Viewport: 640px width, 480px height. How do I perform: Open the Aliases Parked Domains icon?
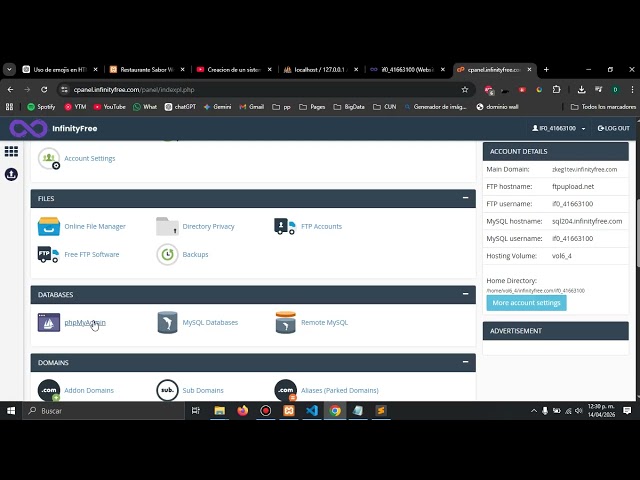tap(285, 390)
